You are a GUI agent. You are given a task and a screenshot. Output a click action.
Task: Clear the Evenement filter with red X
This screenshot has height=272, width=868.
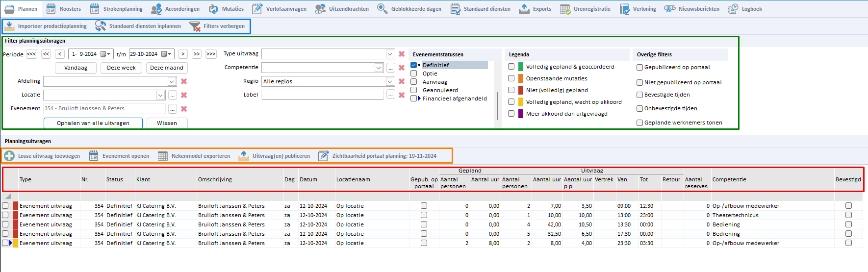click(x=184, y=109)
